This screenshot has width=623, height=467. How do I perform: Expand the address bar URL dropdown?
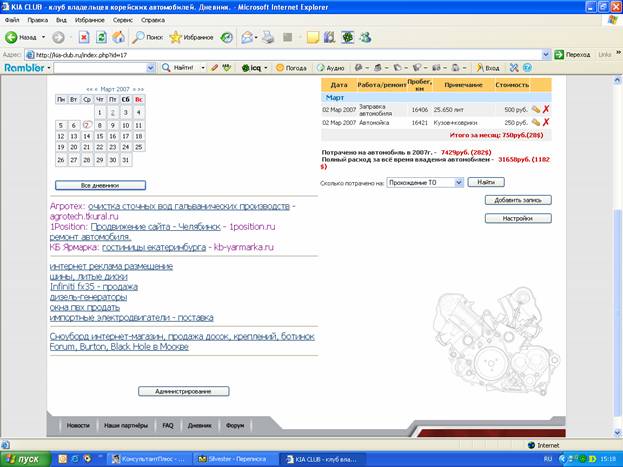click(546, 54)
